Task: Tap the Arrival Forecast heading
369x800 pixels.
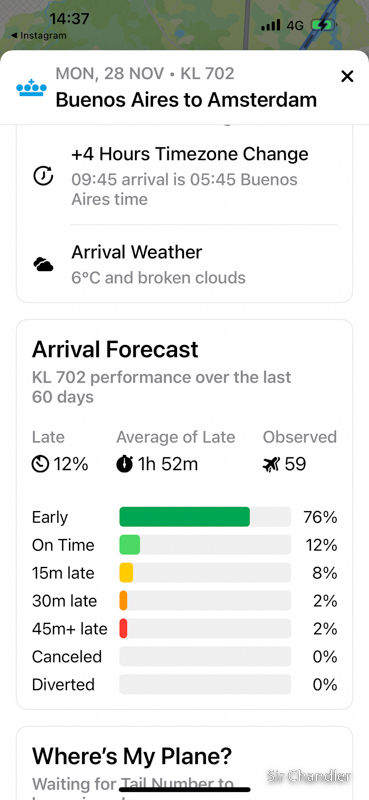Action: (115, 349)
